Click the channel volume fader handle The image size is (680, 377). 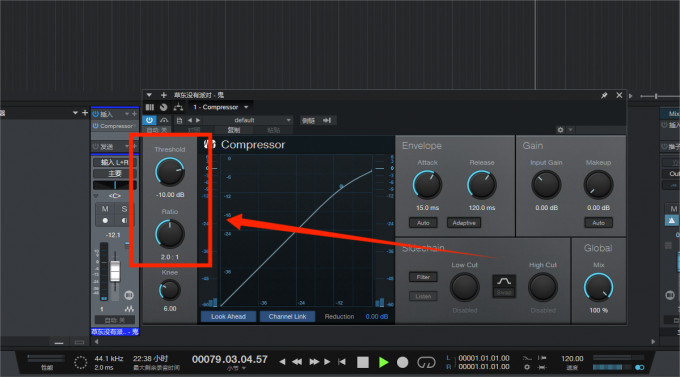tap(115, 272)
